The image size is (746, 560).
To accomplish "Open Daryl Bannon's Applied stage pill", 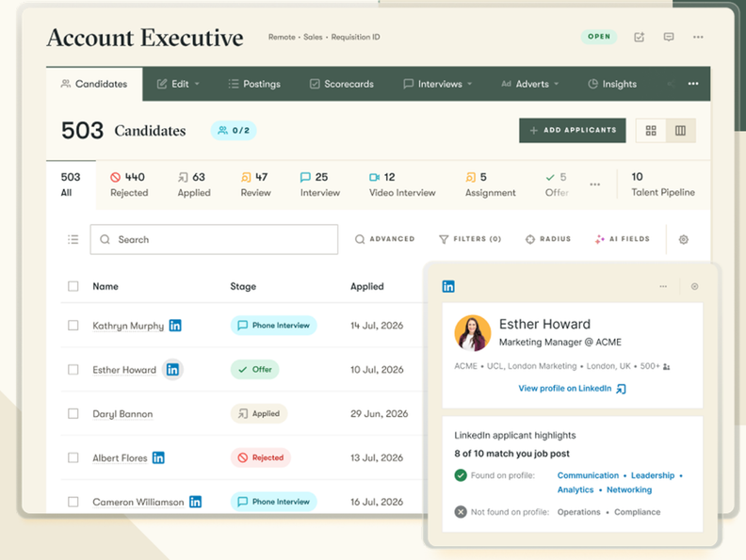I will [259, 413].
